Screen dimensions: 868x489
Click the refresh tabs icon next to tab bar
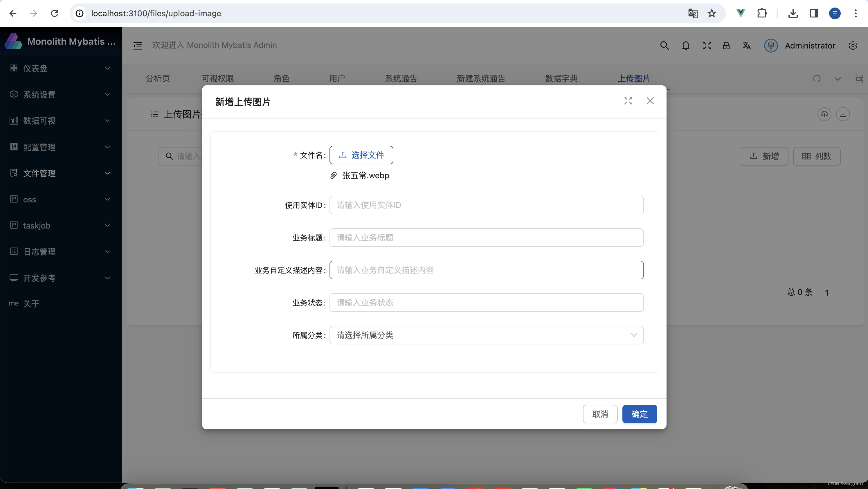pos(817,78)
